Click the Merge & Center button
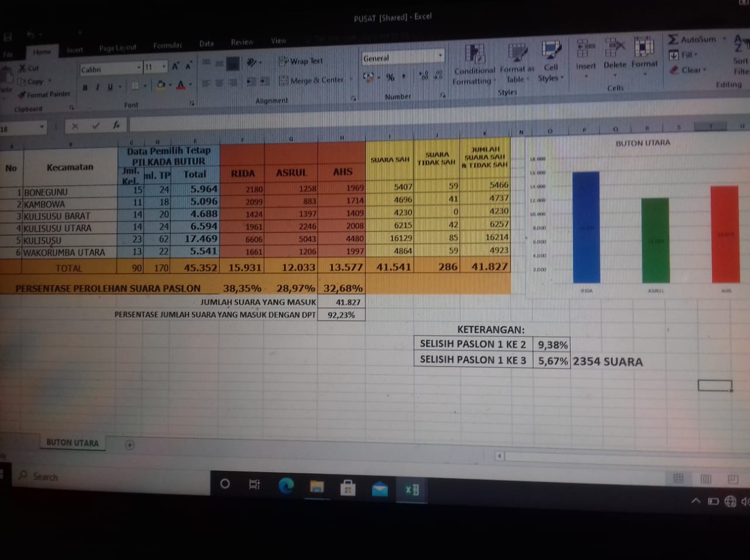Viewport: 750px width, 560px height. 311,80
